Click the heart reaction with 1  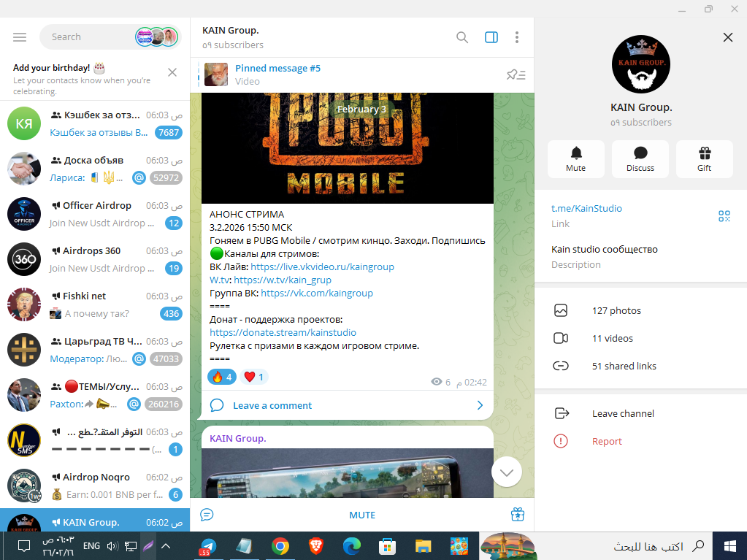click(254, 377)
